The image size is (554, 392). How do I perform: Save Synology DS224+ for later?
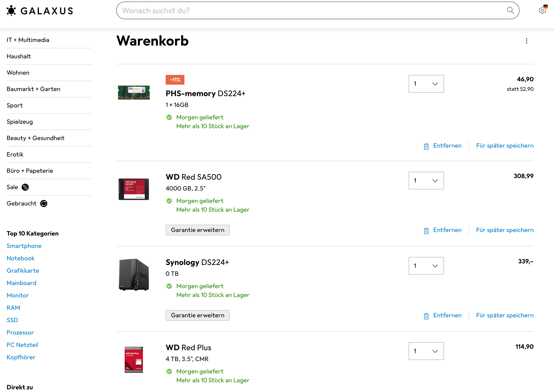(x=505, y=315)
